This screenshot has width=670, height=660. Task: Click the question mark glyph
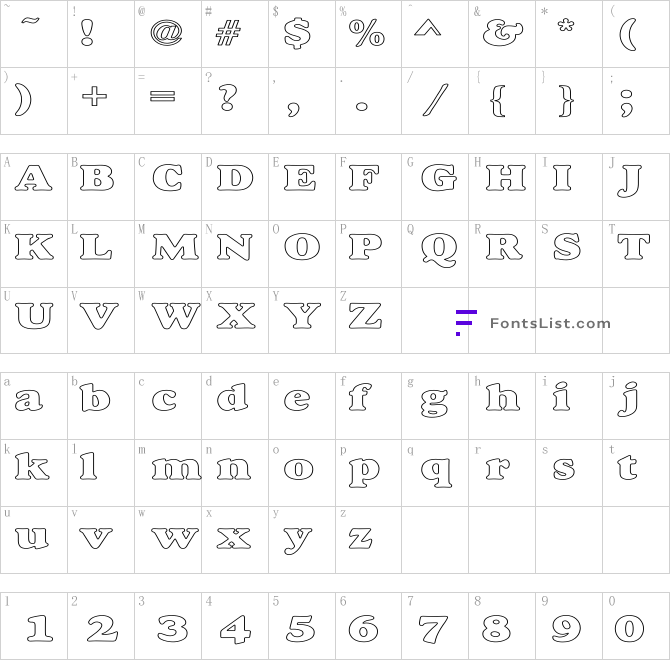coord(227,98)
